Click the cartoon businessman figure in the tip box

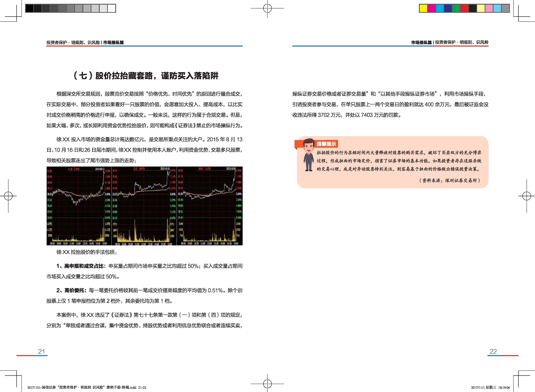point(309,155)
